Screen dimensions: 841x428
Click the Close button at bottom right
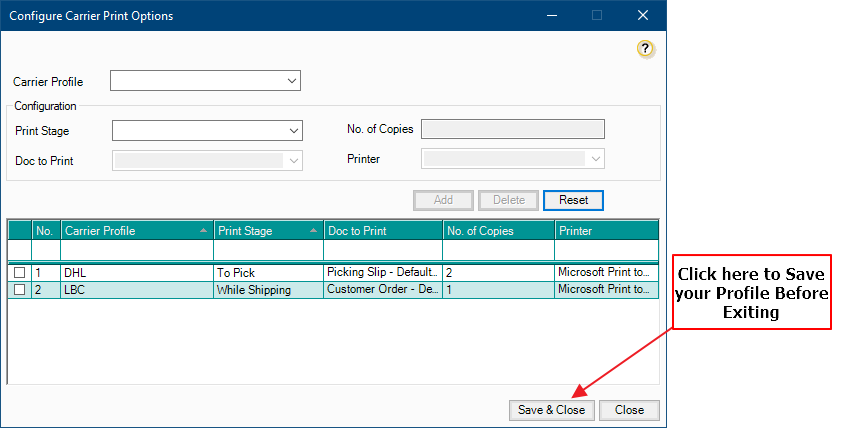(629, 410)
